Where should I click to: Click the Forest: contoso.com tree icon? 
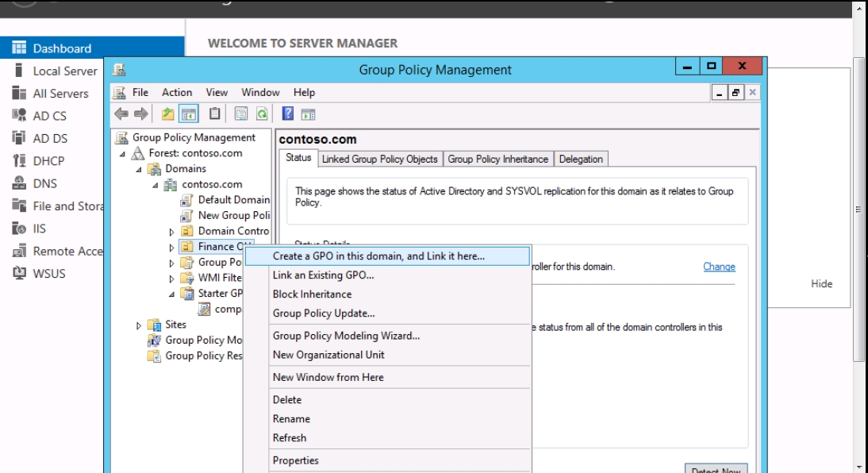point(137,153)
